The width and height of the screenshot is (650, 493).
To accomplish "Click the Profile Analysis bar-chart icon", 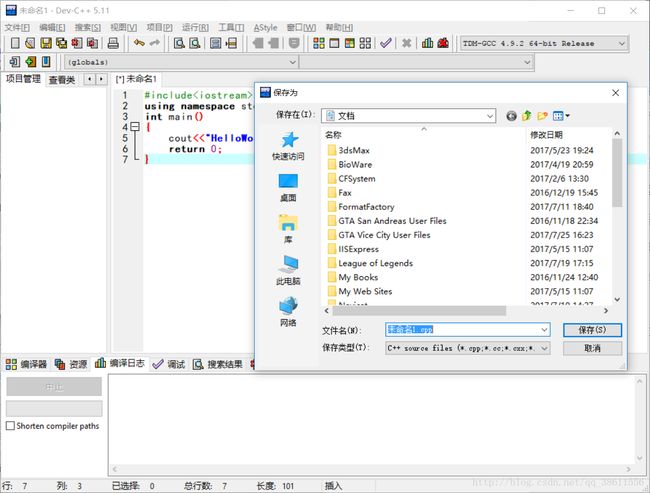I will tap(427, 43).
